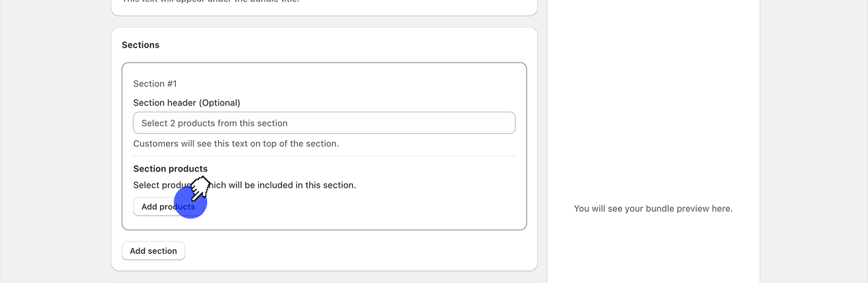
Task: Click the blue click-indicator circle
Action: [190, 202]
